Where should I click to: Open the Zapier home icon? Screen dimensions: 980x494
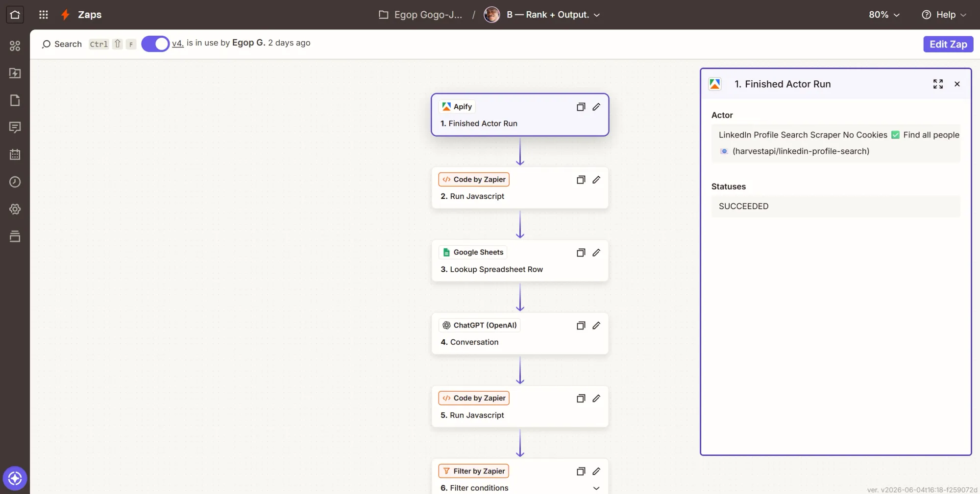coord(15,15)
